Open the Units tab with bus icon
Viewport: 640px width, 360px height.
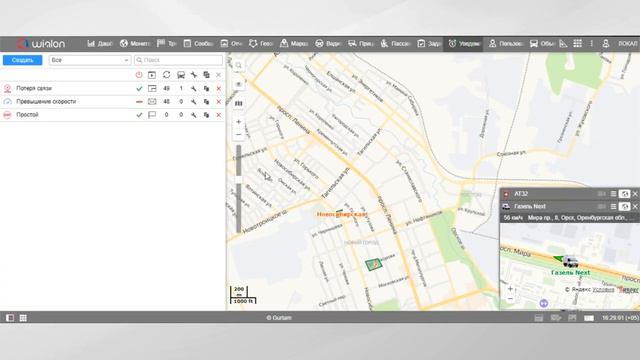[x=541, y=43]
